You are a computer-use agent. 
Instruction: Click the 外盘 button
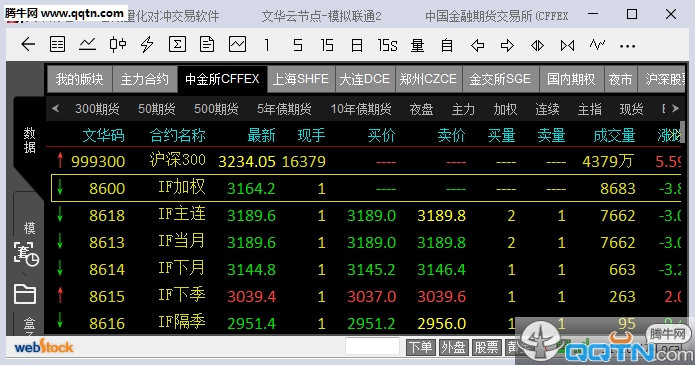click(x=453, y=347)
